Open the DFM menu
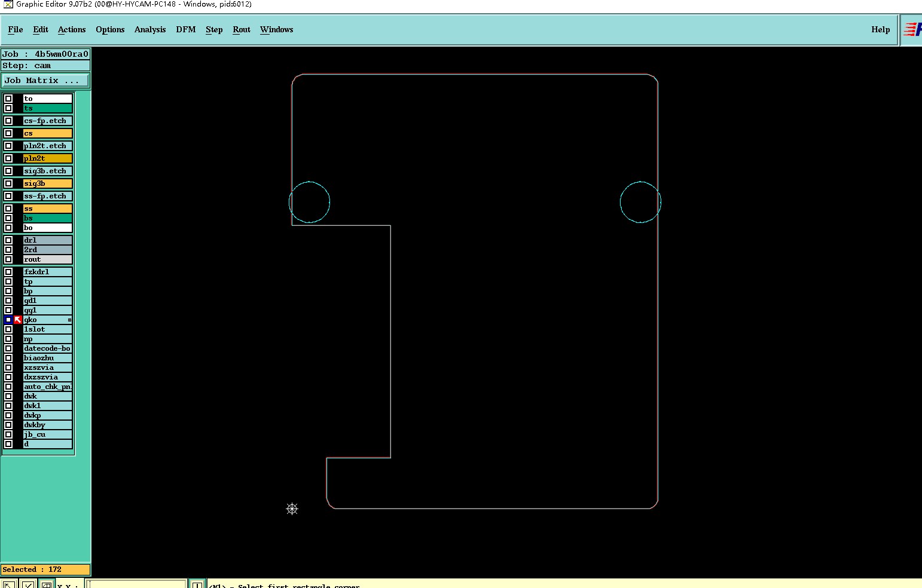This screenshot has width=922, height=588. [x=186, y=29]
